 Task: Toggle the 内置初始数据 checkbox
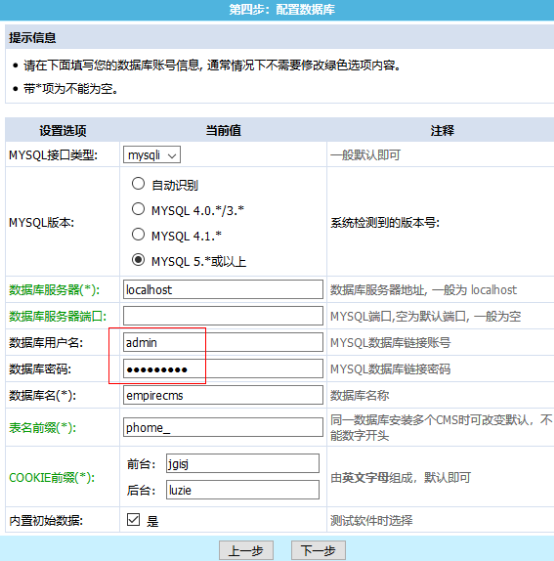[133, 519]
